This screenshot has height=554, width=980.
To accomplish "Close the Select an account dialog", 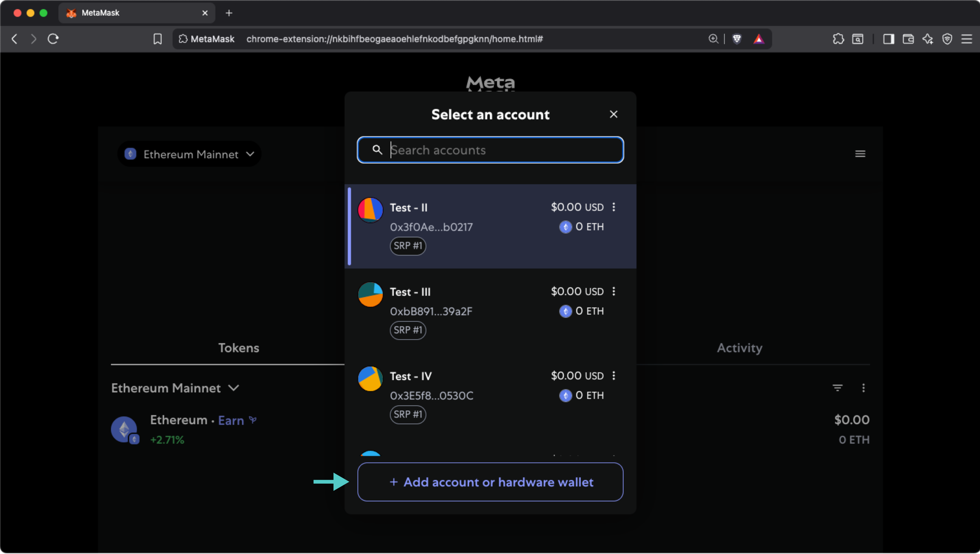I will click(613, 114).
